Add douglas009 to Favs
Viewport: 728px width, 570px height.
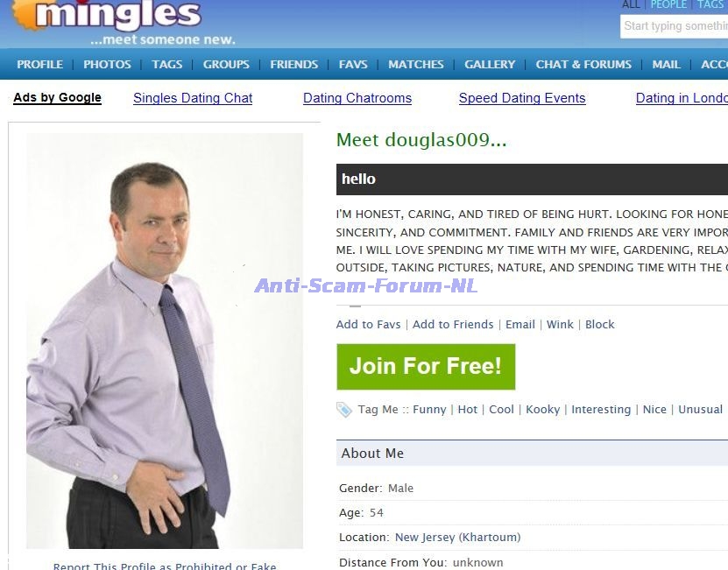pos(368,325)
